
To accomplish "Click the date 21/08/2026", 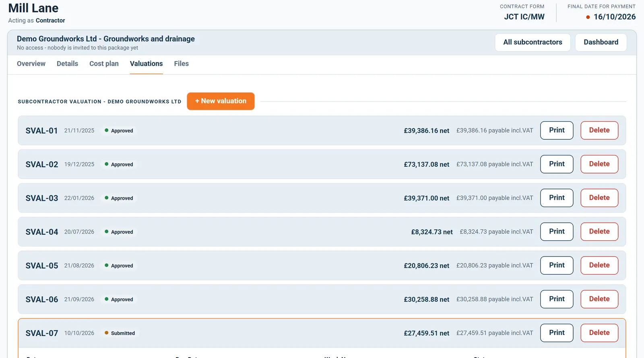I will coord(79,266).
